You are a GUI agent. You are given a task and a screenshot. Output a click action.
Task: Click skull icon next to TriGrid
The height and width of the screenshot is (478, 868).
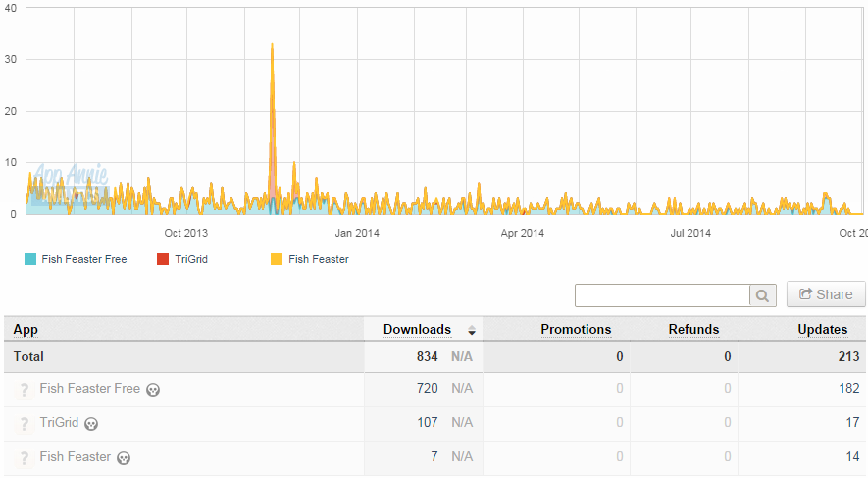point(91,424)
